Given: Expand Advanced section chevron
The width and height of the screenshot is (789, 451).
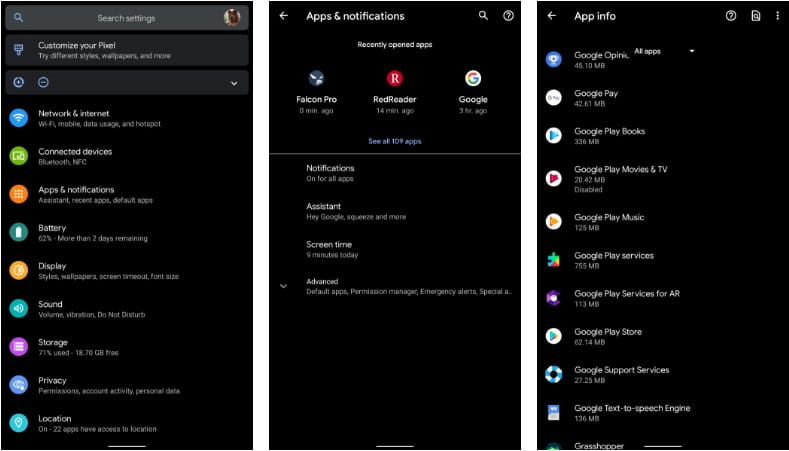Looking at the screenshot, I should 284,286.
